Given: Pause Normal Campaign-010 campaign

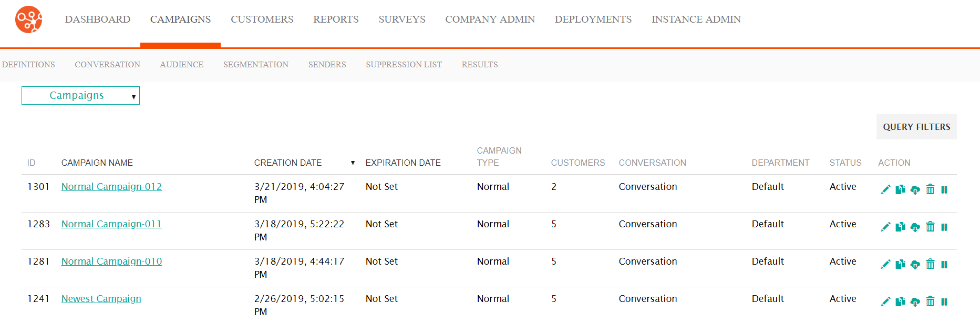Looking at the screenshot, I should pyautogui.click(x=944, y=265).
